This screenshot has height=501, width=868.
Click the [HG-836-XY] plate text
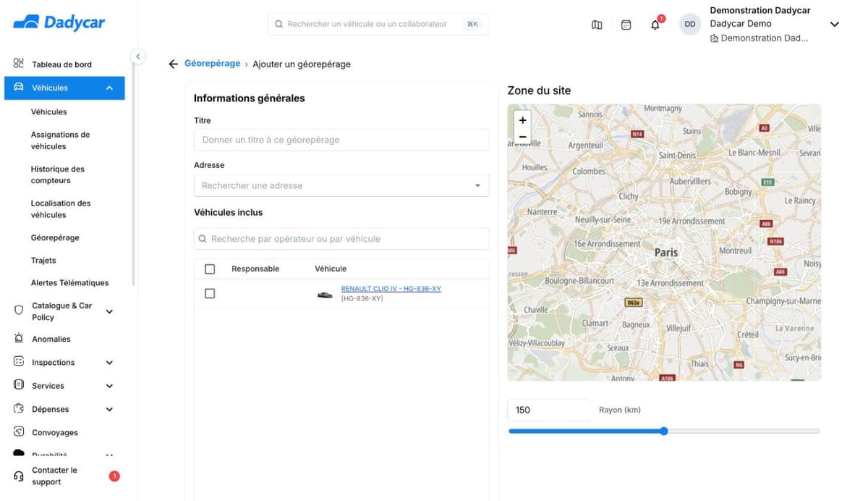coord(362,298)
